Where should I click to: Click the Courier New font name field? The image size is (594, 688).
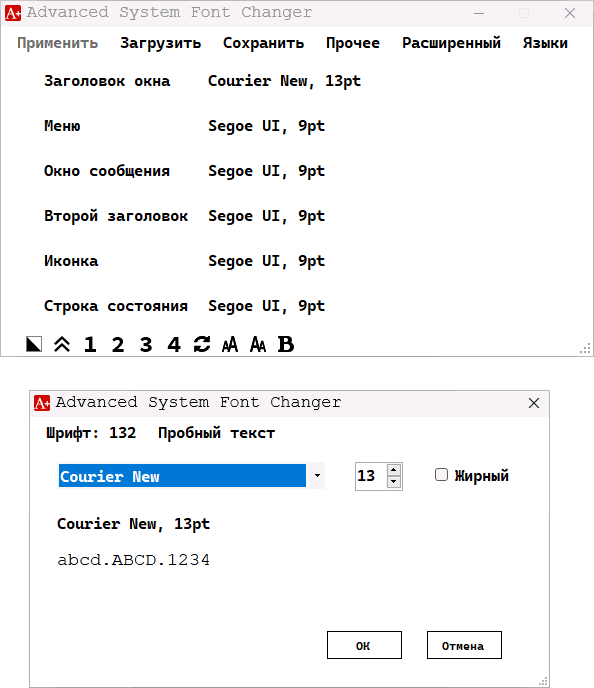click(x=182, y=476)
